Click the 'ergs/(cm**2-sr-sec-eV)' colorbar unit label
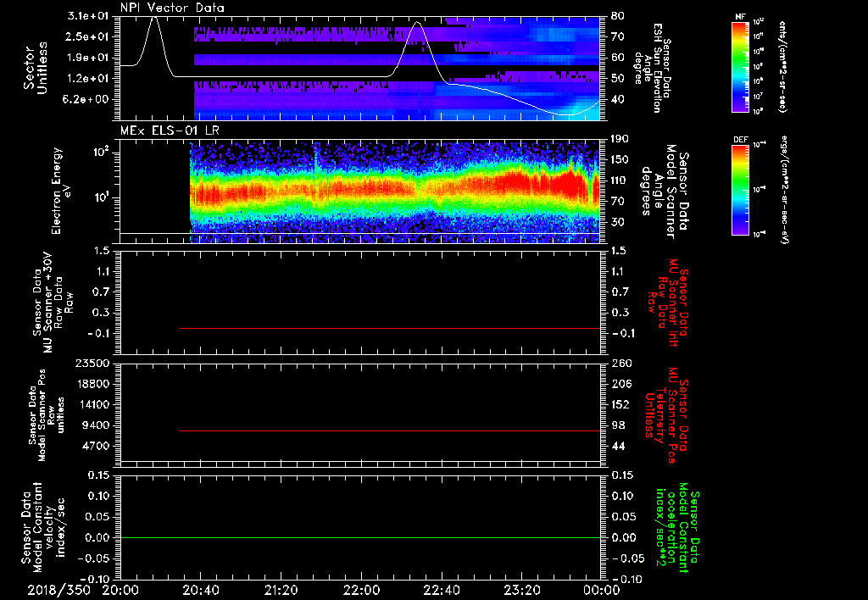 pos(784,190)
